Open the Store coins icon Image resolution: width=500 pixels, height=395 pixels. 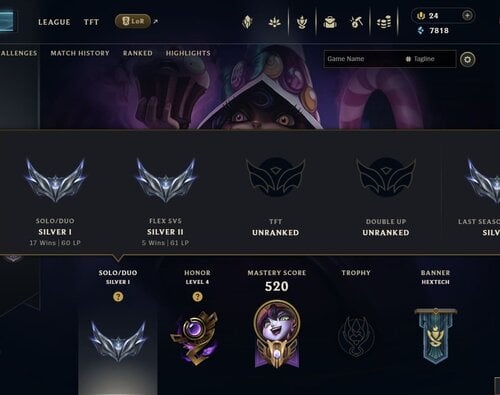384,22
